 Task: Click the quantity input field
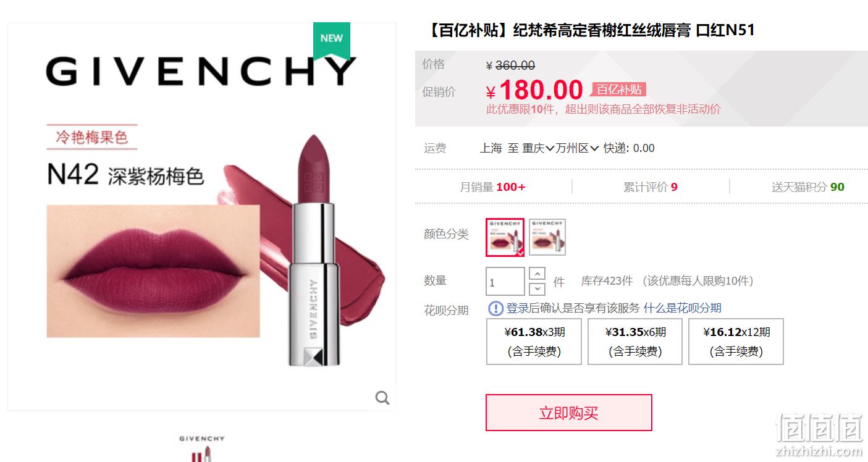[505, 282]
